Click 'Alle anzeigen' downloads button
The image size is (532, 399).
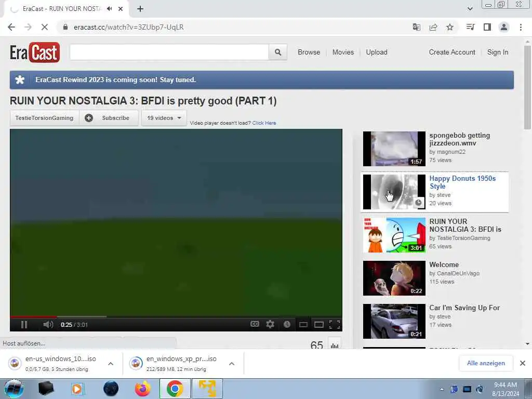(x=486, y=363)
